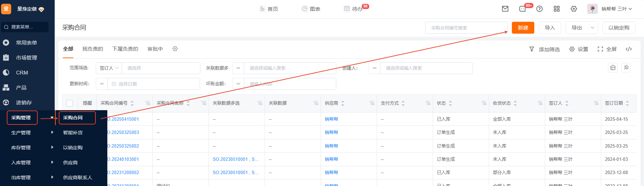Open the settings gear in top header
The width and height of the screenshot is (644, 186).
pos(574,9)
